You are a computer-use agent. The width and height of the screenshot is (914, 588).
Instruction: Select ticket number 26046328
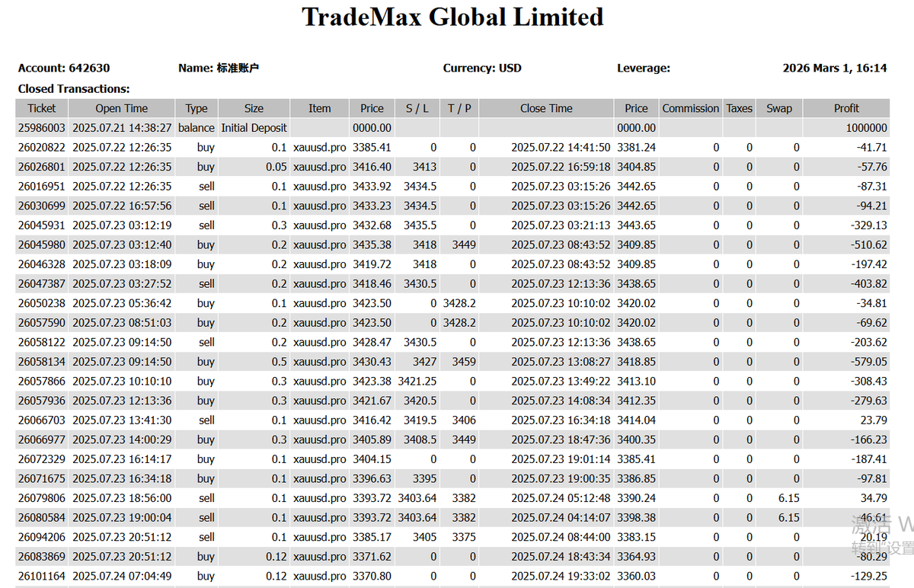[x=42, y=264]
